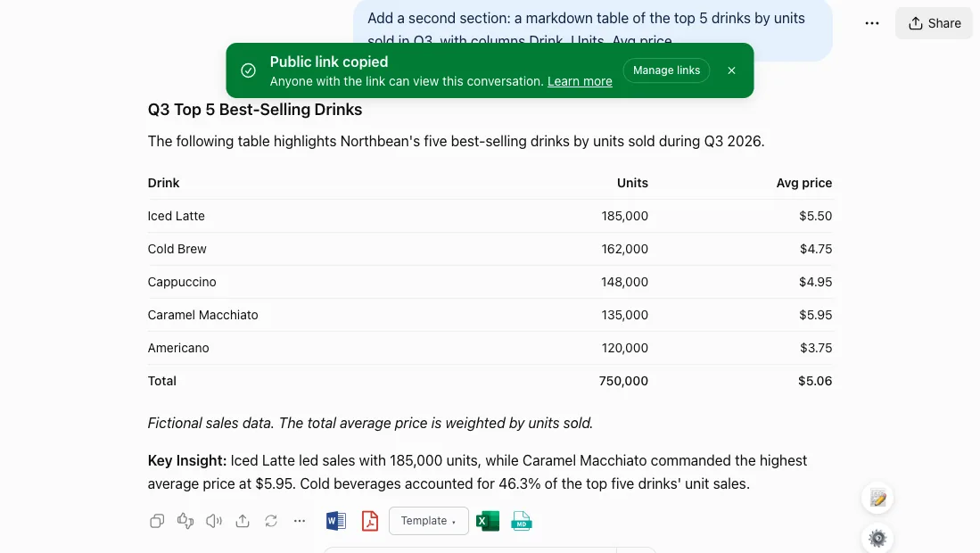Click the 'Cappuccino' table cell
Image resolution: width=980 pixels, height=553 pixels.
coord(182,283)
